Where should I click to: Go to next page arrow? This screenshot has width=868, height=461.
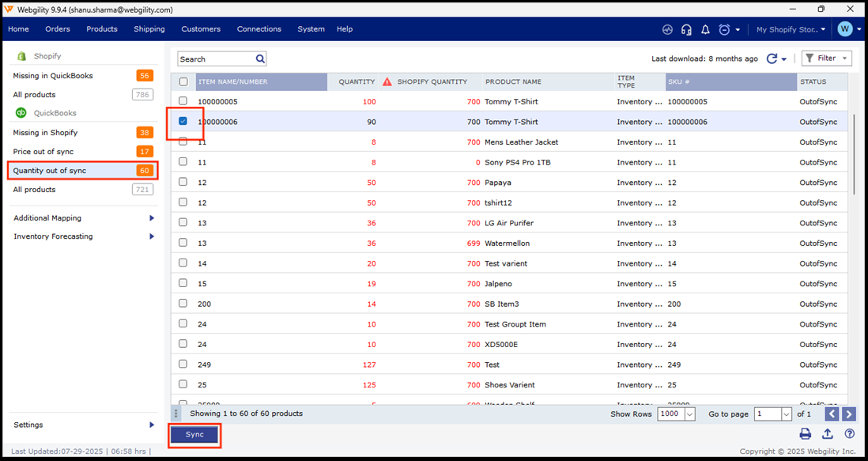tap(849, 414)
